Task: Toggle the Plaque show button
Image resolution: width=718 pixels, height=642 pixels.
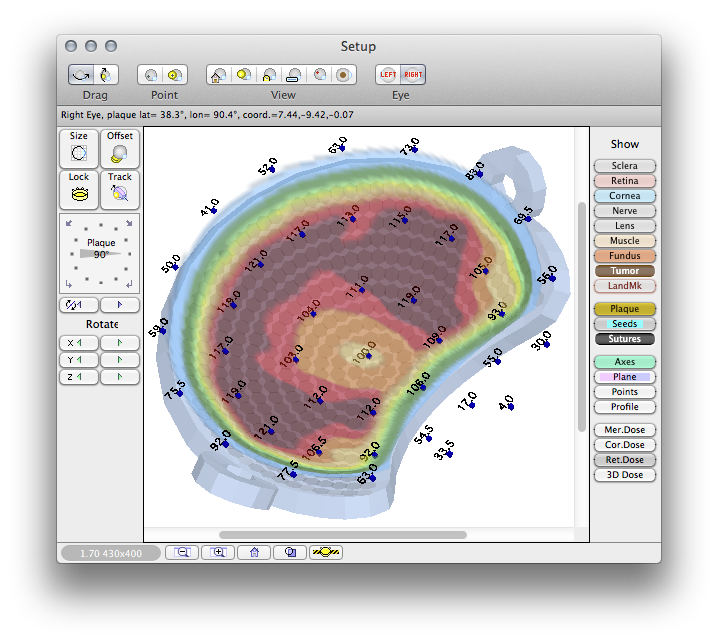Action: point(624,309)
